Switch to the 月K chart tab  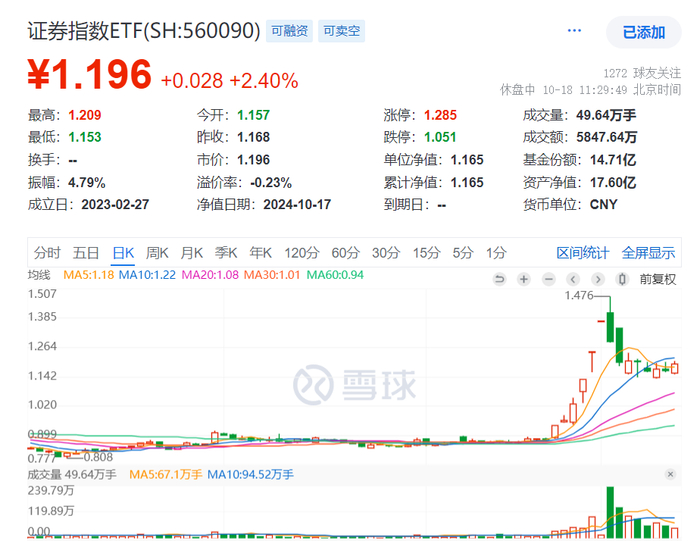(x=192, y=253)
